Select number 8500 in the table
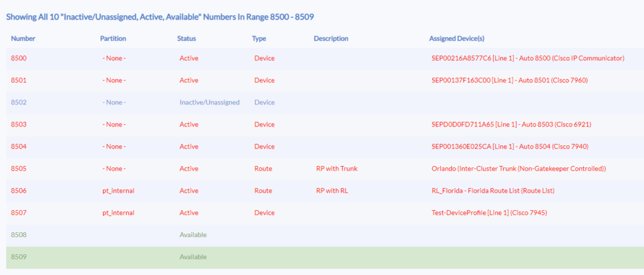 click(x=19, y=59)
